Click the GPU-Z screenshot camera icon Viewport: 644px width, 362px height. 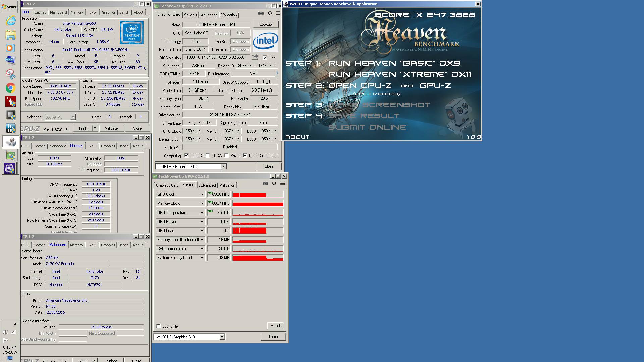pyautogui.click(x=261, y=13)
